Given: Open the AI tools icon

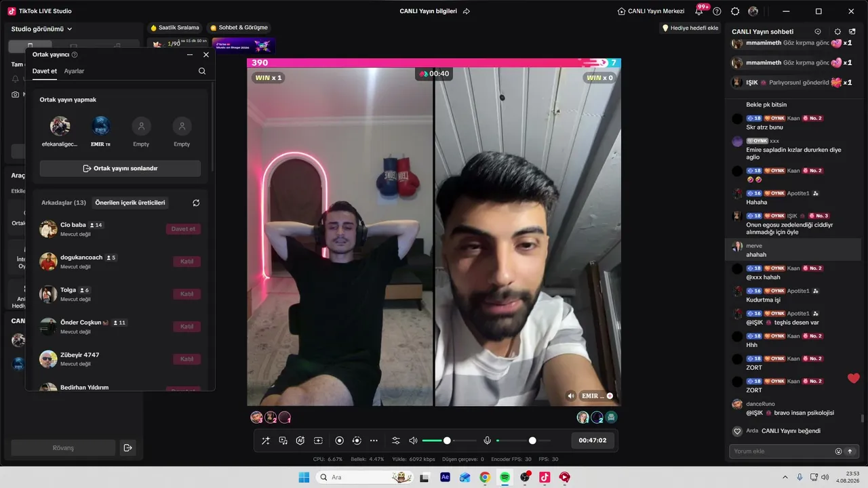Looking at the screenshot, I should pos(300,441).
